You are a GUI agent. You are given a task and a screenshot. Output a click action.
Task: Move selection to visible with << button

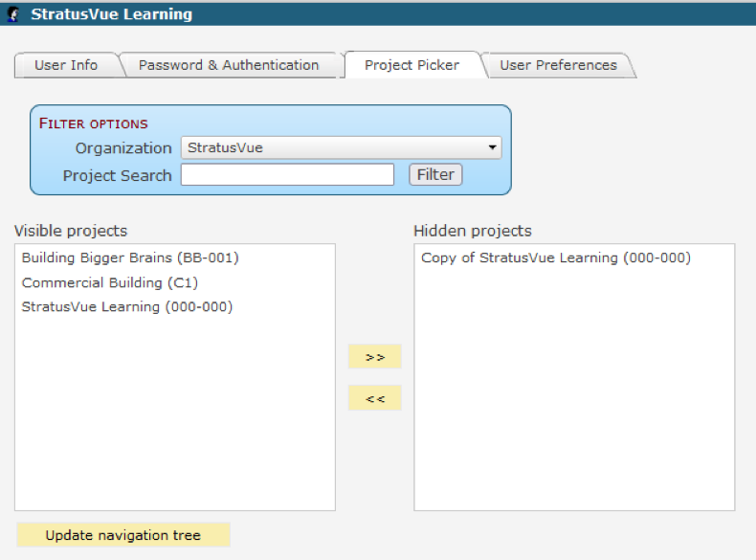click(374, 398)
